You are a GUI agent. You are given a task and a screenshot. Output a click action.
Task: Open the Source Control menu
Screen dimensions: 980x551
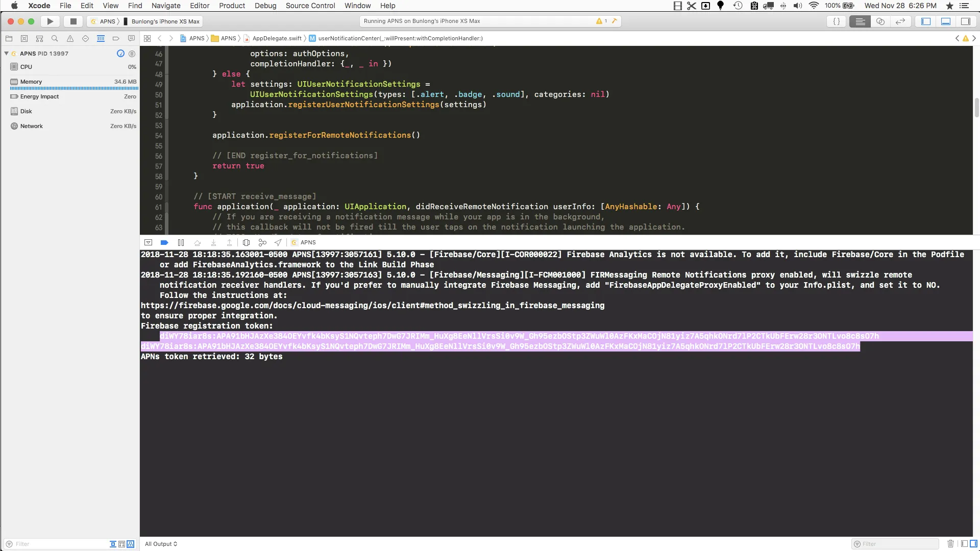(310, 6)
